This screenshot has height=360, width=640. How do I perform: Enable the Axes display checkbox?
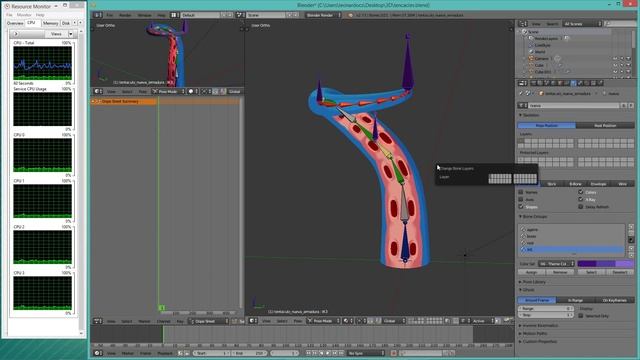(521, 199)
